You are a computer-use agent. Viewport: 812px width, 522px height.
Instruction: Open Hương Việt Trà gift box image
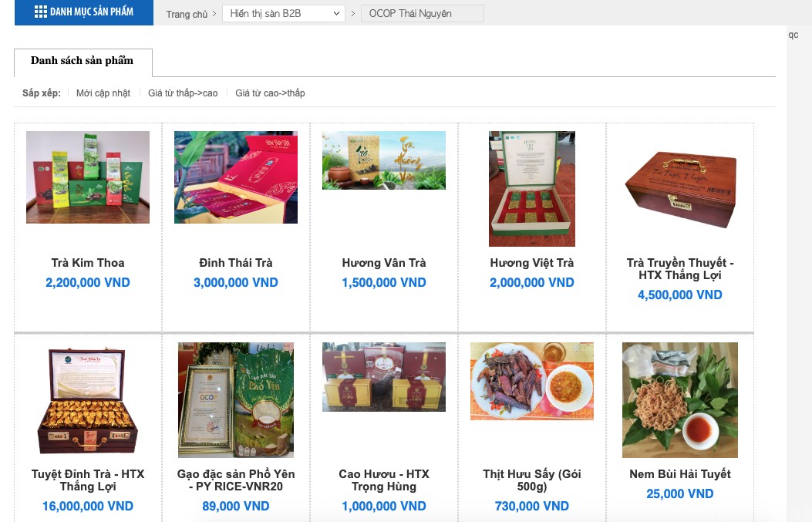[532, 189]
